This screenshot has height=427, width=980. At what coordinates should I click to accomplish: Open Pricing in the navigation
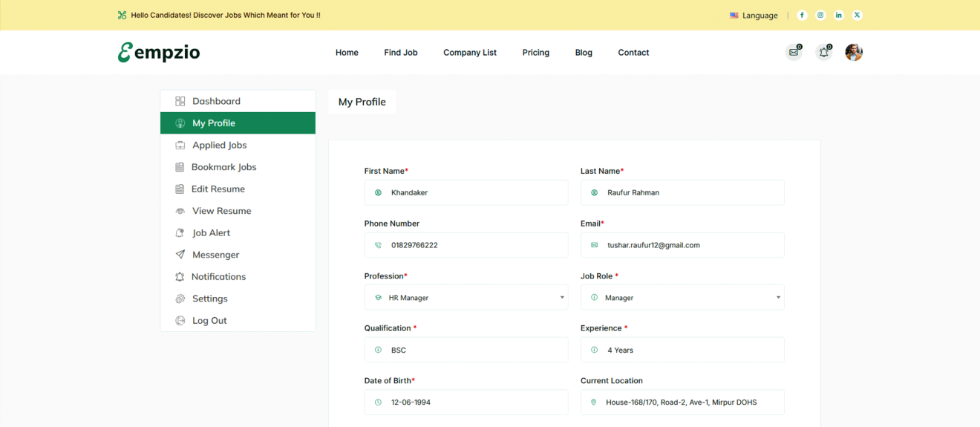(536, 53)
